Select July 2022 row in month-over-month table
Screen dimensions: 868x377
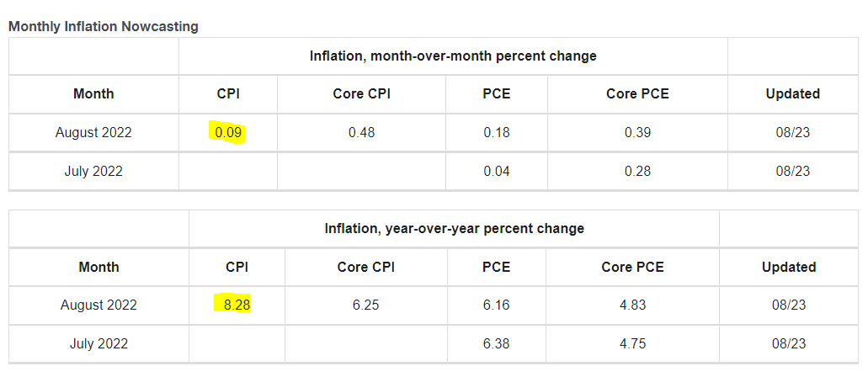tap(93, 172)
